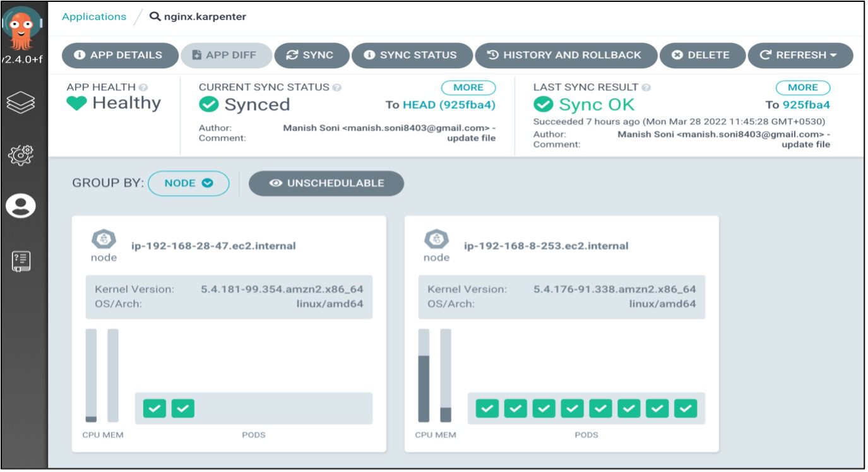Select first pod on node ip-192-168-28-47
Screen dimensions: 868x472
click(x=155, y=408)
